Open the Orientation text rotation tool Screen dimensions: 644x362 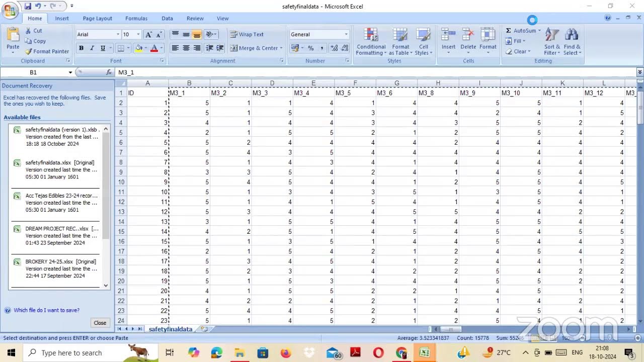coord(211,35)
